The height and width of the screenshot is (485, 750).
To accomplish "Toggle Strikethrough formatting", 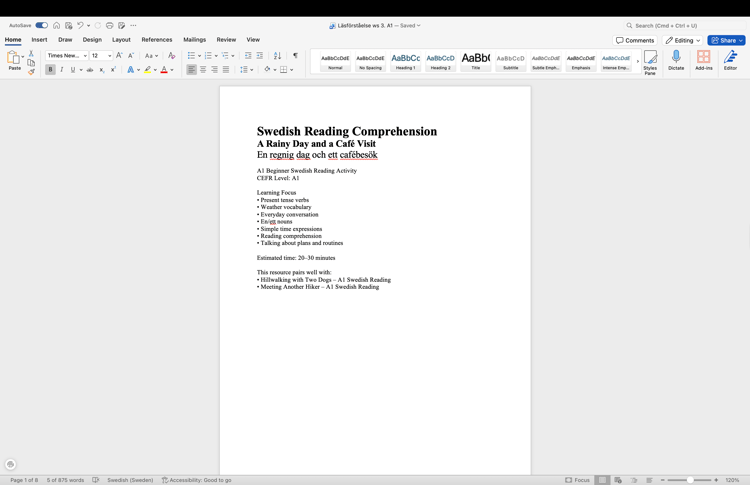I will (90, 70).
